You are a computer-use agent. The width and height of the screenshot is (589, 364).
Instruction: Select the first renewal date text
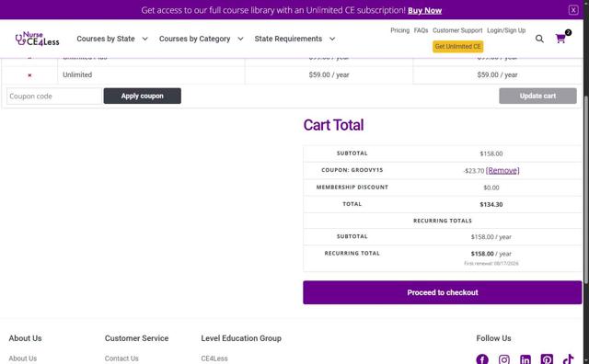(x=491, y=264)
